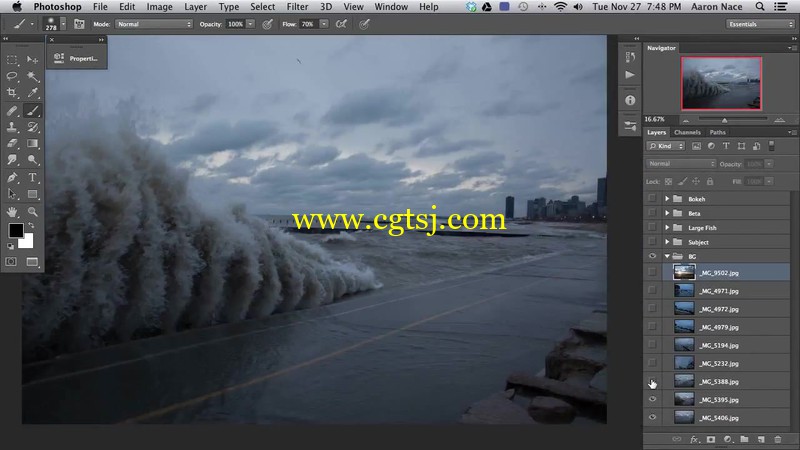Create new group folder in Layers

[x=744, y=439]
